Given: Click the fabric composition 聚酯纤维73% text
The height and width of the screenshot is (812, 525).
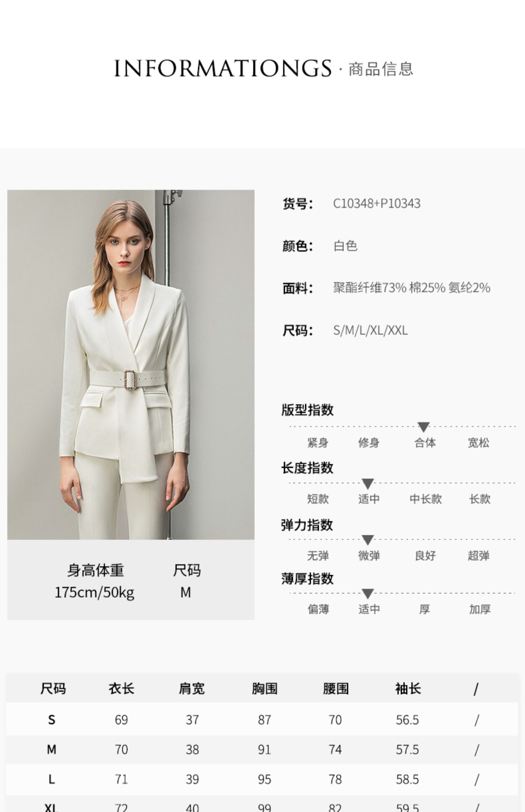Looking at the screenshot, I should 370,288.
